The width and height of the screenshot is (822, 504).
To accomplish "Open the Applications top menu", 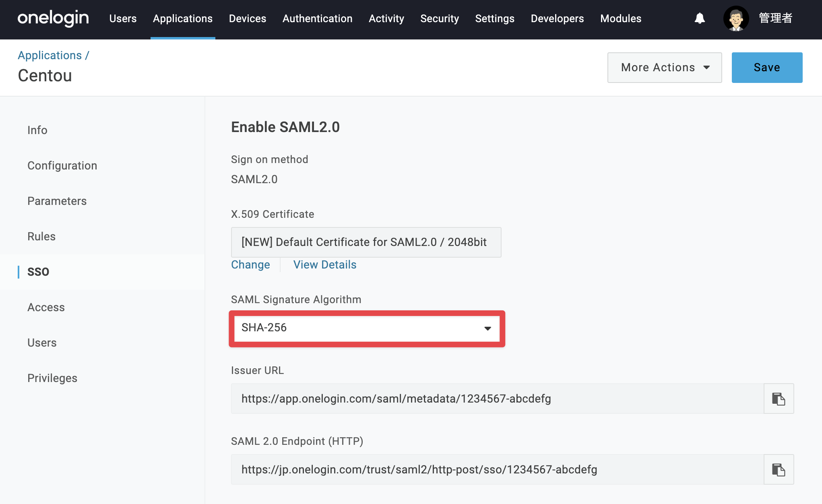I will coord(183,19).
